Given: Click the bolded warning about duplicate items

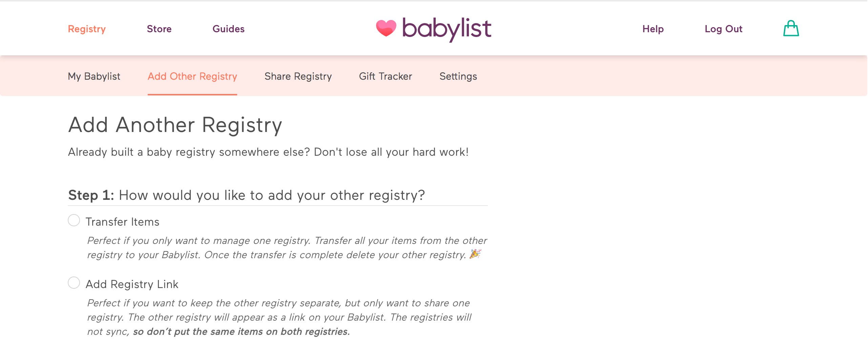Looking at the screenshot, I should [241, 332].
